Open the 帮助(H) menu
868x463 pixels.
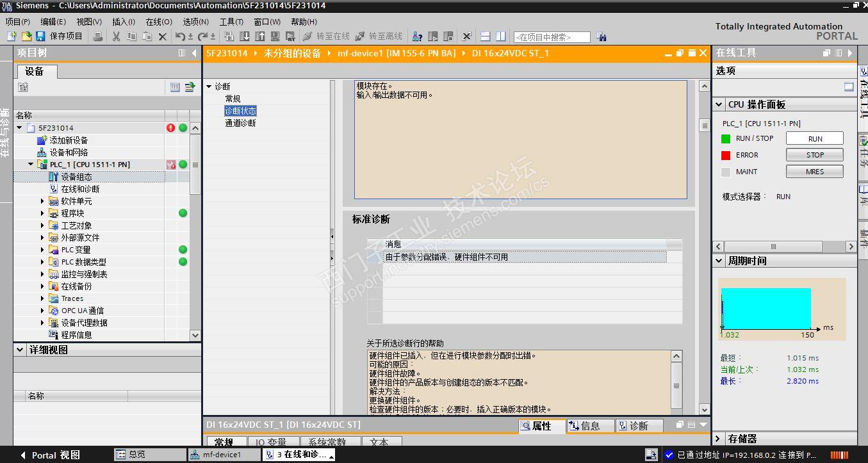tap(304, 21)
